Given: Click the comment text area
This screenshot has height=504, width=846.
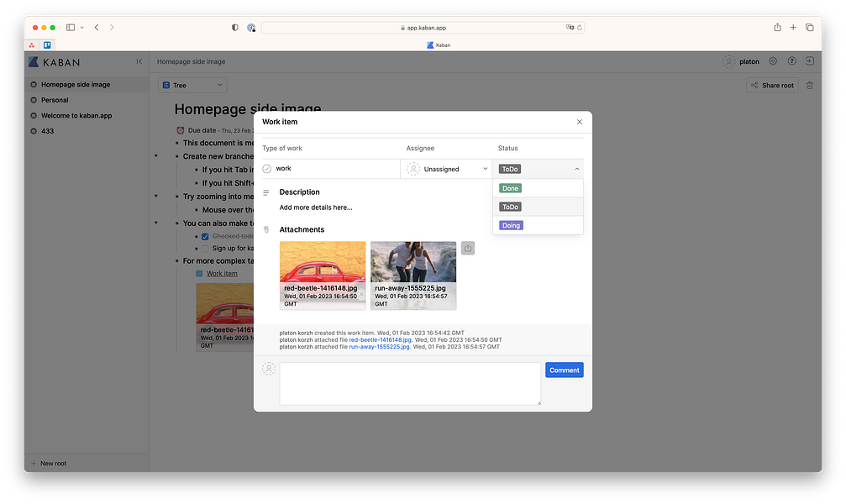Looking at the screenshot, I should [x=410, y=384].
